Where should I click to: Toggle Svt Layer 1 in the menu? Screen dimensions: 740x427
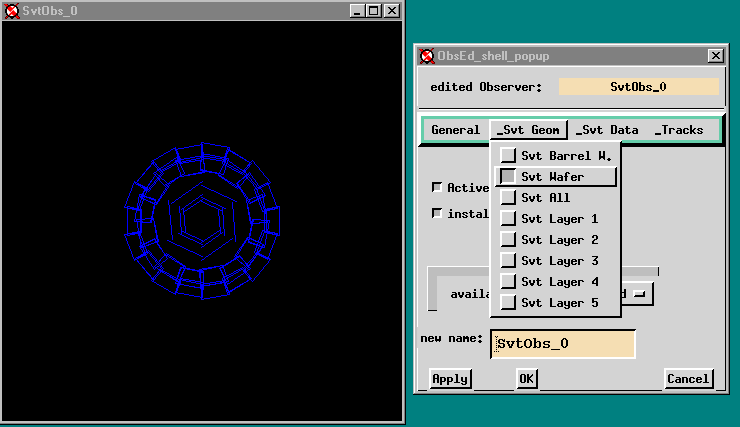click(509, 219)
